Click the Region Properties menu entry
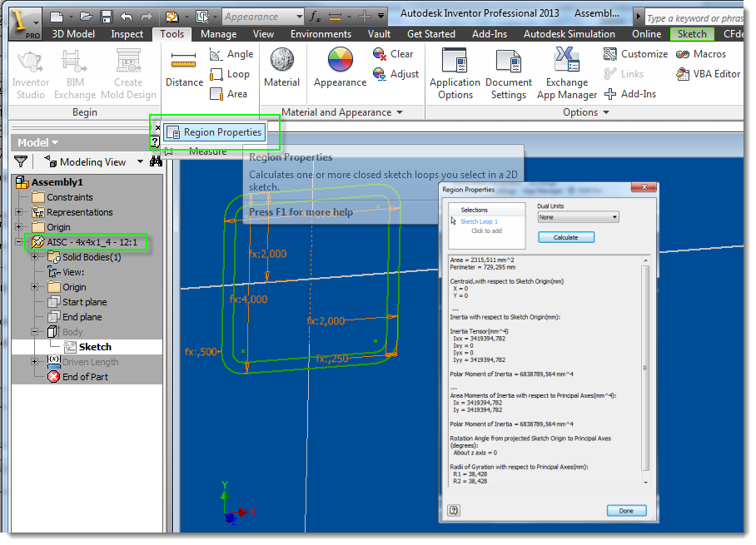Image resolution: width=756 pixels, height=545 pixels. [x=215, y=132]
